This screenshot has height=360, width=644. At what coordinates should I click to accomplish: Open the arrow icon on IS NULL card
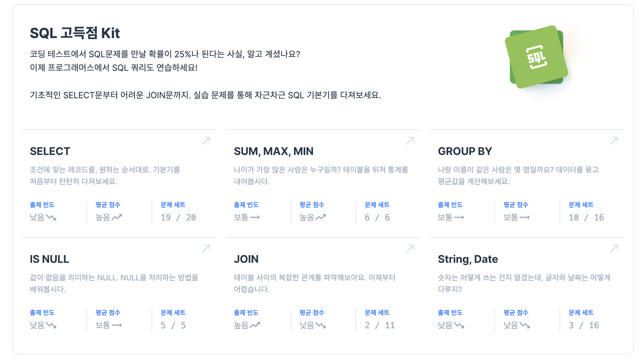coord(206,248)
